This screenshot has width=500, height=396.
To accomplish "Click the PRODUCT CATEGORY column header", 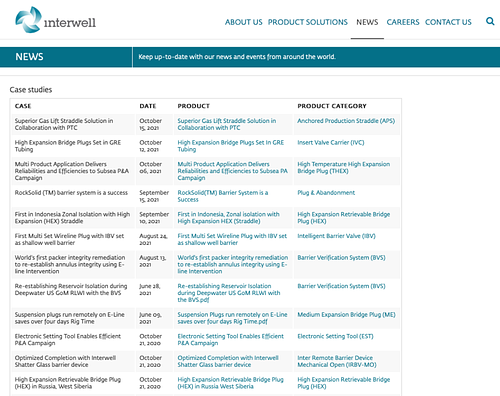I will coord(332,106).
